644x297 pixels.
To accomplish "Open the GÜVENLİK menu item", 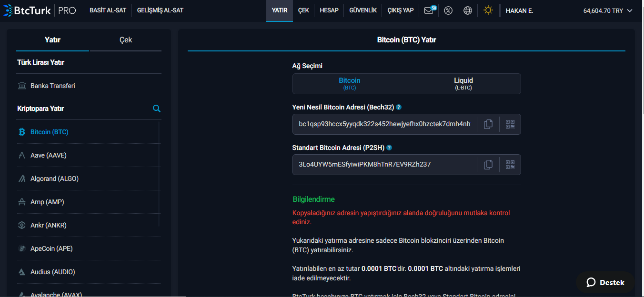I will click(x=363, y=10).
